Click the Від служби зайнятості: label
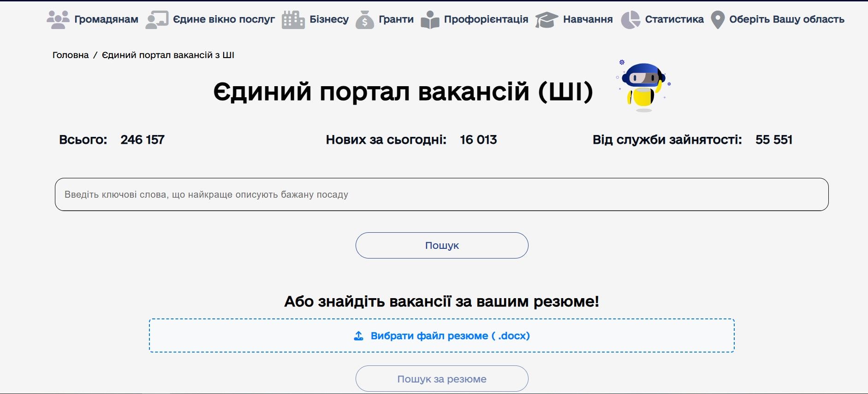 667,140
